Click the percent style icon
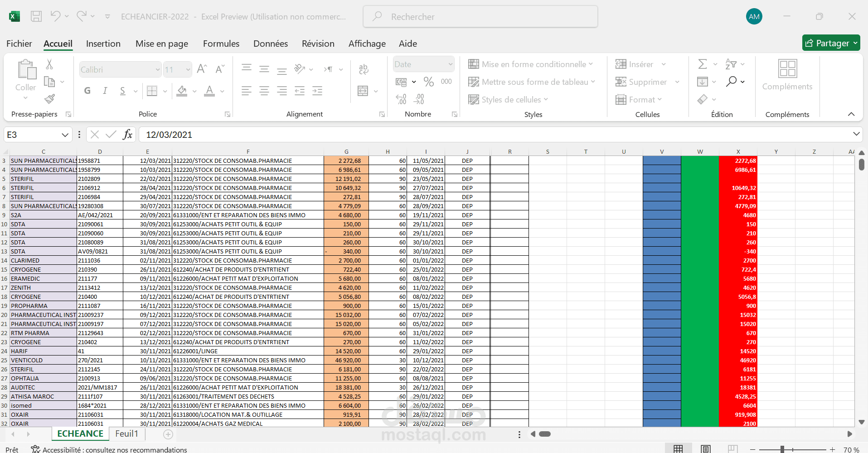Viewport: 868px width, 453px height. [429, 82]
